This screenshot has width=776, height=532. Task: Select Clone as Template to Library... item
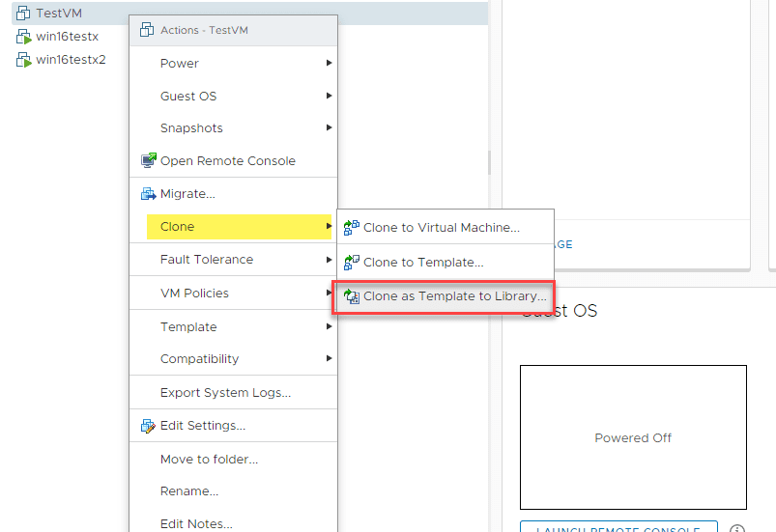444,296
